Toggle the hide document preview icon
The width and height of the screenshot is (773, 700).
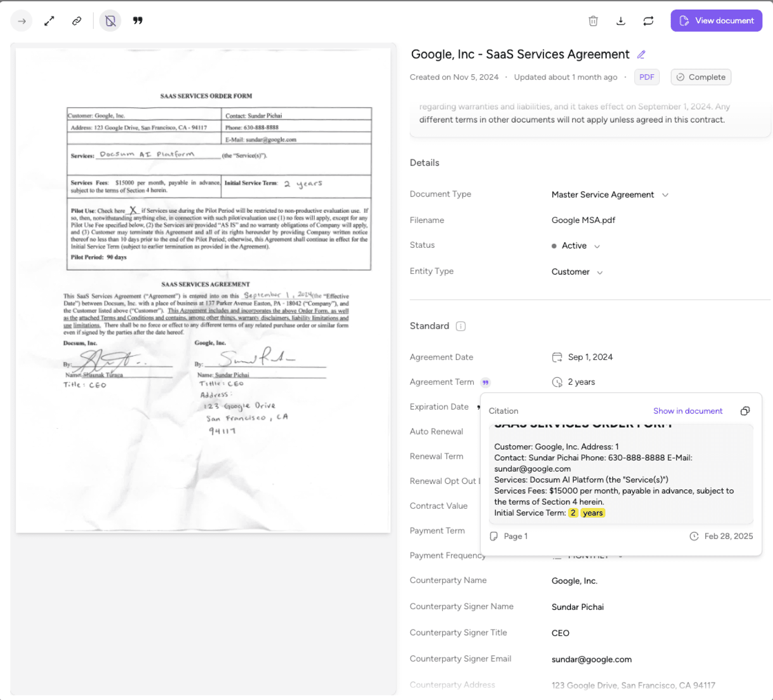(110, 21)
